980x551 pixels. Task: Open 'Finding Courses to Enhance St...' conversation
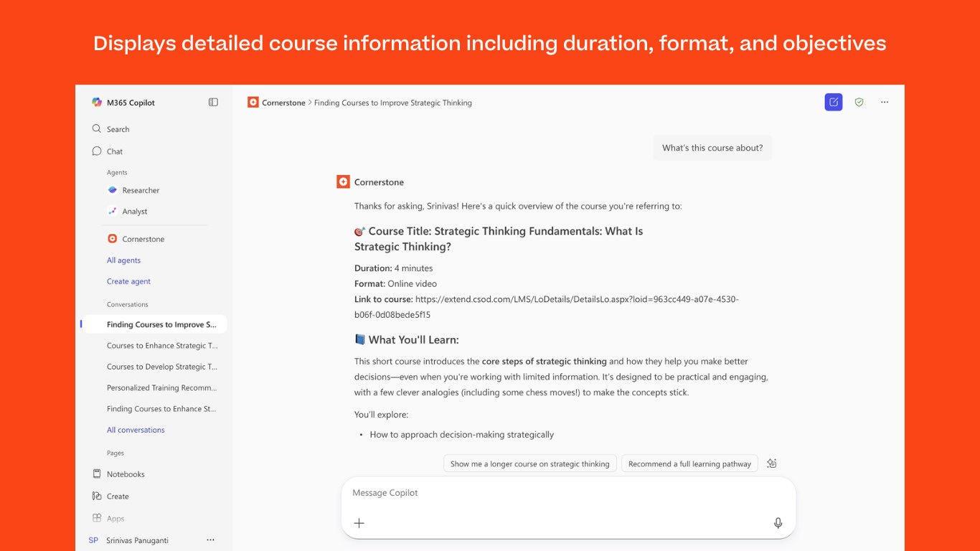[161, 409]
